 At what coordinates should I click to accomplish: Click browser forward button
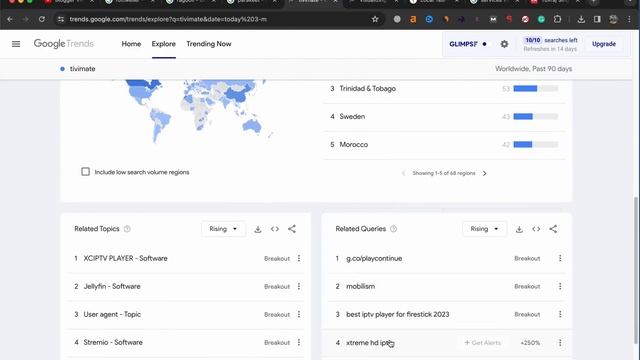point(25,19)
